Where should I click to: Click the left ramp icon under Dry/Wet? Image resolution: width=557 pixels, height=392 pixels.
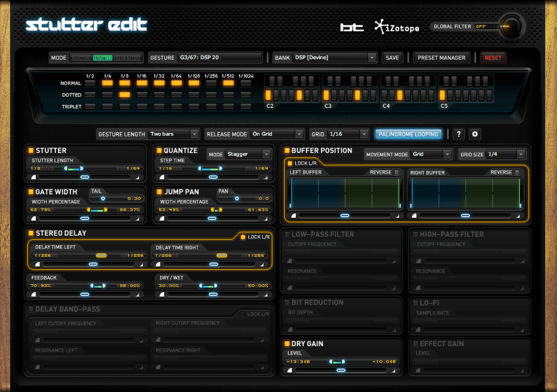pos(162,294)
